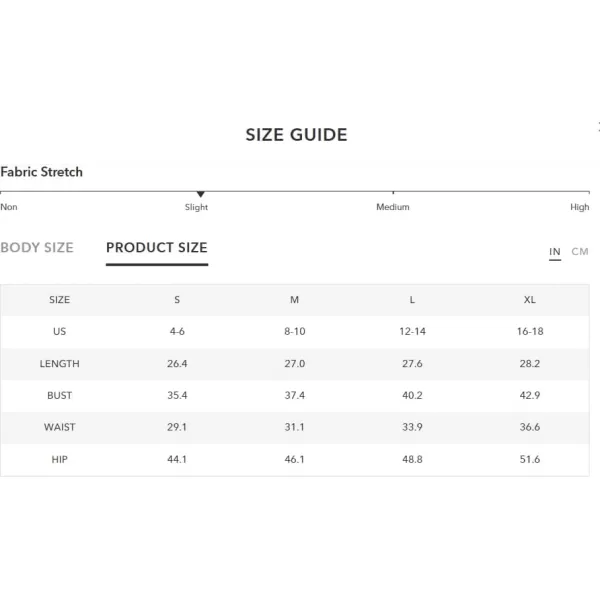Switch units to inches (IN)
This screenshot has width=600, height=600.
point(555,252)
